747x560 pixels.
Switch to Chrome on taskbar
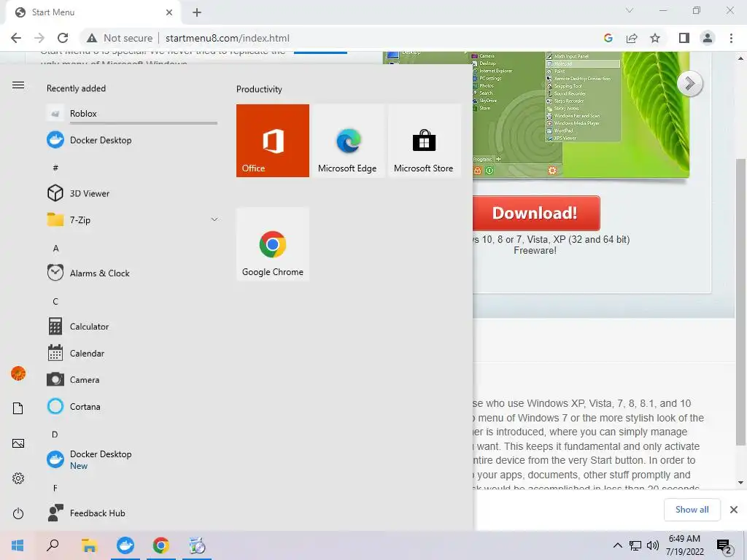(161, 545)
